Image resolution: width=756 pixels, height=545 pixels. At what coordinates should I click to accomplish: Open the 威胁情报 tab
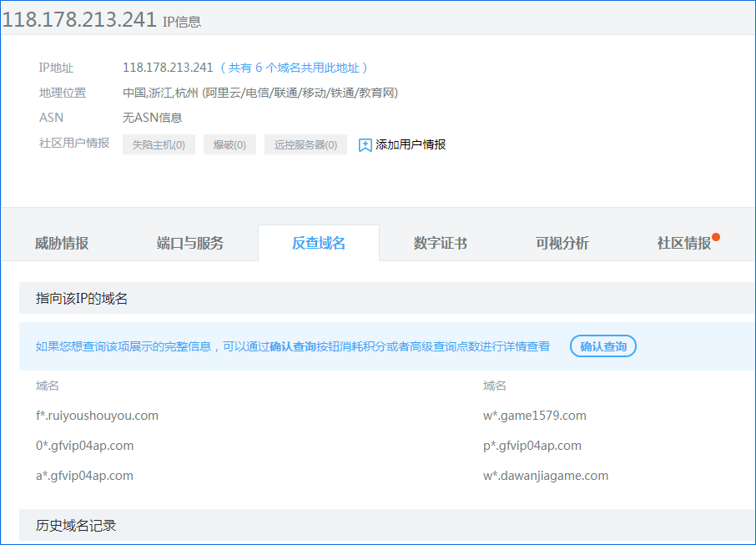(61, 243)
